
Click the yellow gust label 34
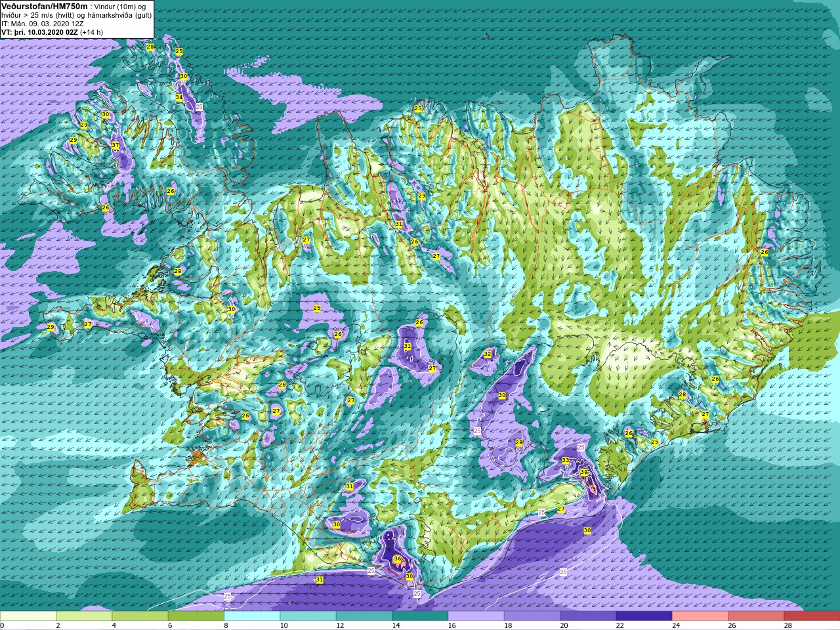tap(179, 98)
